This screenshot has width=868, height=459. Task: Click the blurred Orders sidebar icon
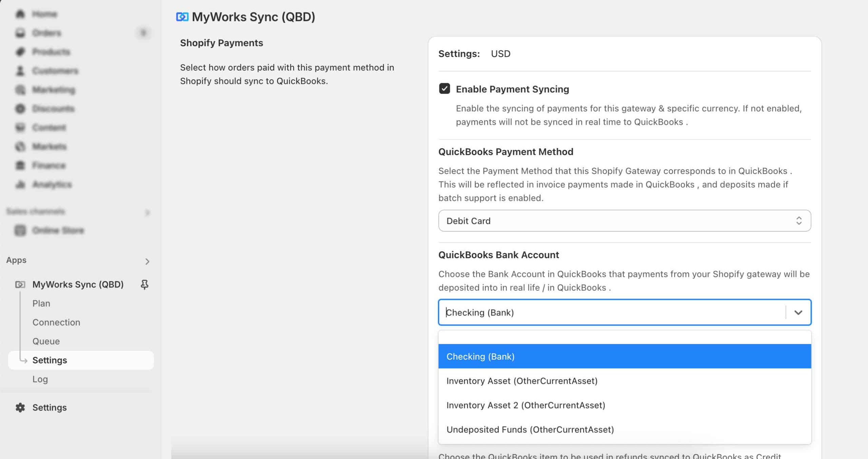coord(20,33)
